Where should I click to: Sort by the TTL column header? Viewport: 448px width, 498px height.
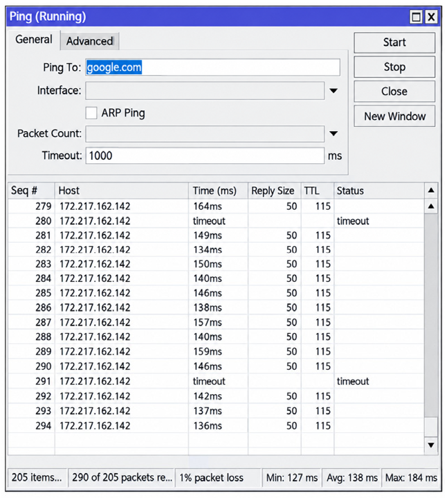pyautogui.click(x=318, y=191)
